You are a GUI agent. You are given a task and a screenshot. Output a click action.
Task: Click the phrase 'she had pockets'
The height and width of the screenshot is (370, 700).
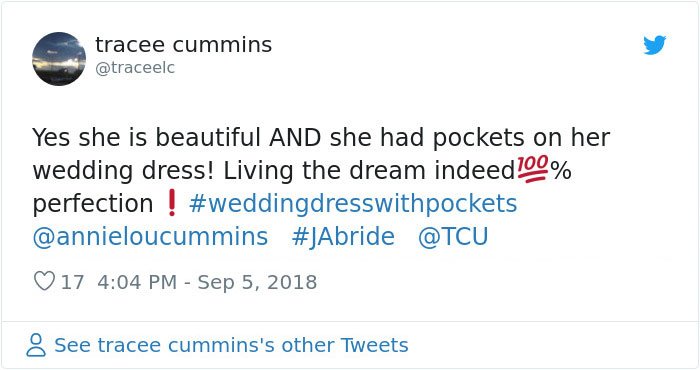(x=427, y=137)
